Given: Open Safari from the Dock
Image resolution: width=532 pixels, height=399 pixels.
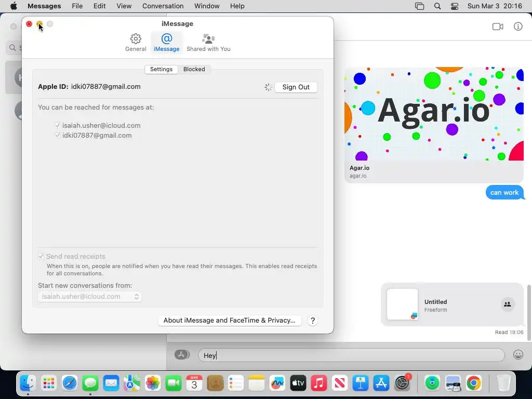Looking at the screenshot, I should click(70, 383).
